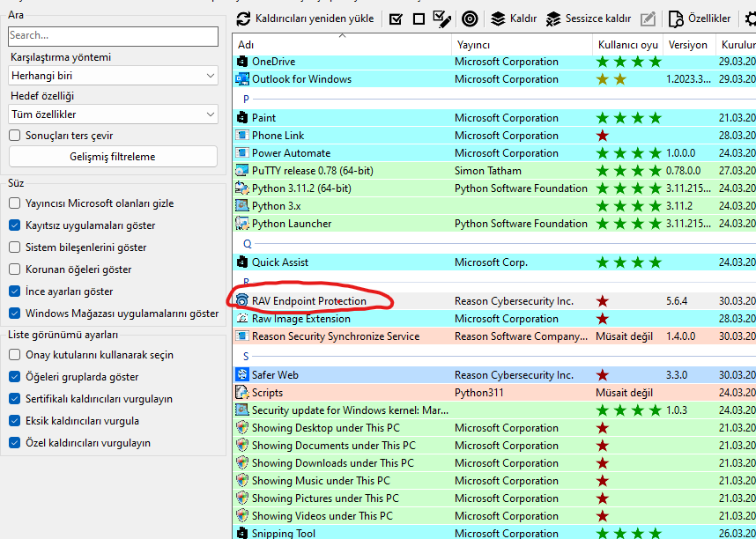Click the Paint app icon
This screenshot has width=756, height=539.
[242, 118]
